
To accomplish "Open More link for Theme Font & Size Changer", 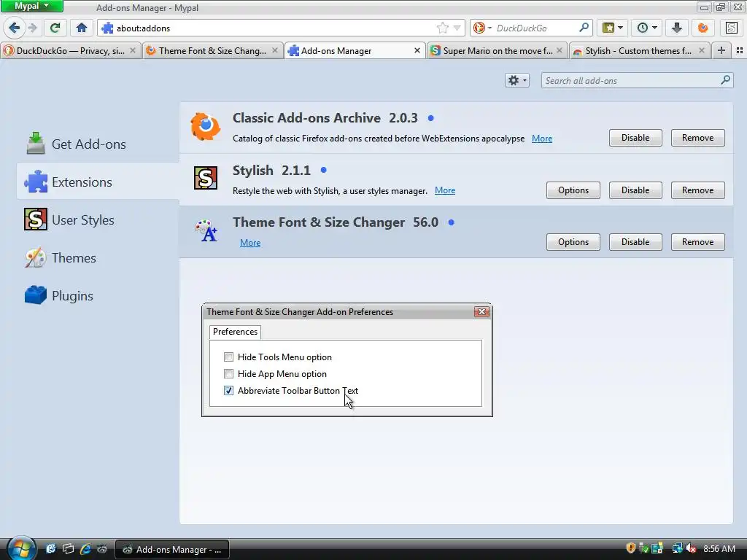I will 250,243.
